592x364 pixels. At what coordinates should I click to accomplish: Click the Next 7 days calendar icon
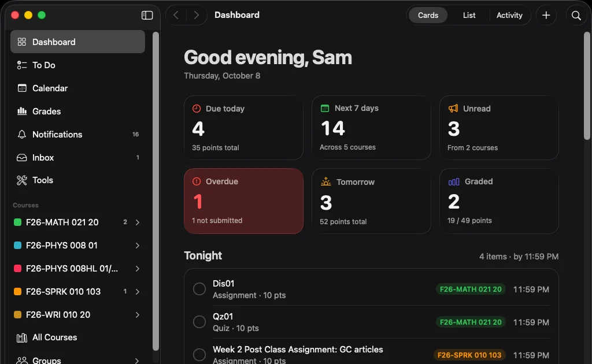(x=325, y=108)
